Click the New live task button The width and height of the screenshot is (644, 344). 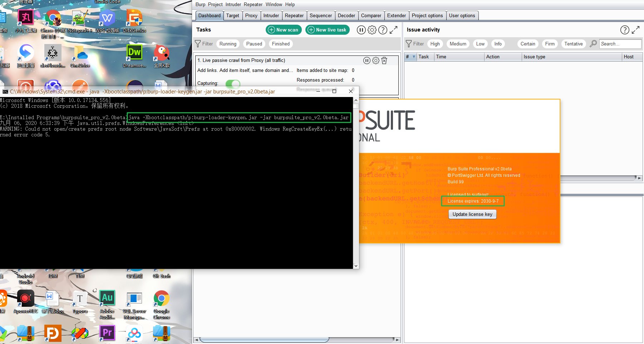[328, 30]
